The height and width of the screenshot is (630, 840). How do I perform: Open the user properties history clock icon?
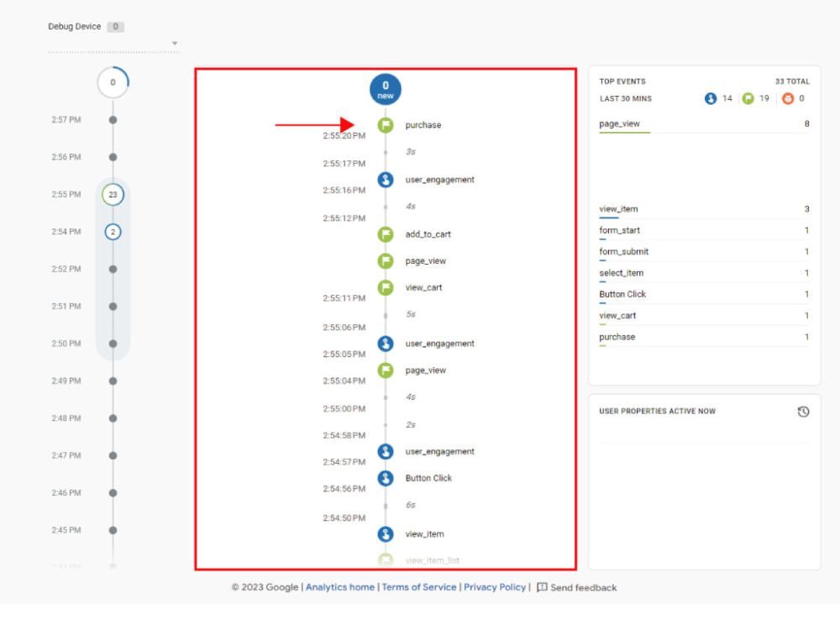(803, 412)
